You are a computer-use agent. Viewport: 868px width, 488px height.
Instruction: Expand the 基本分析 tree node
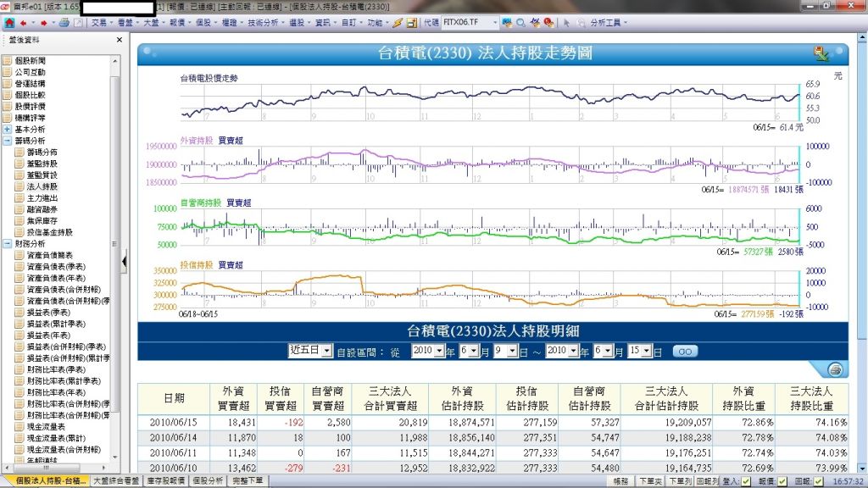point(7,129)
